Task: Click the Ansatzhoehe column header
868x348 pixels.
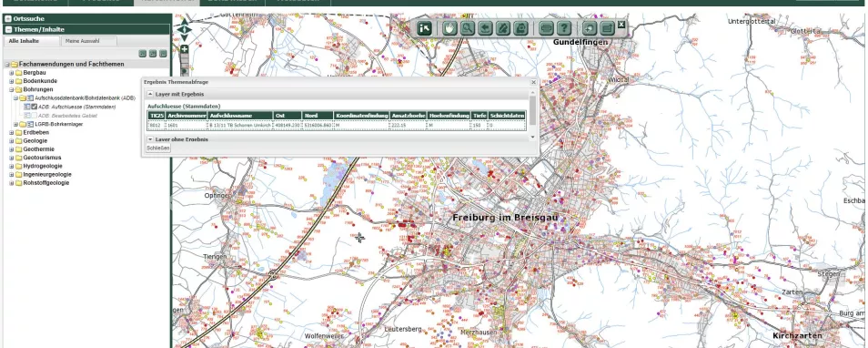Action: [408, 116]
